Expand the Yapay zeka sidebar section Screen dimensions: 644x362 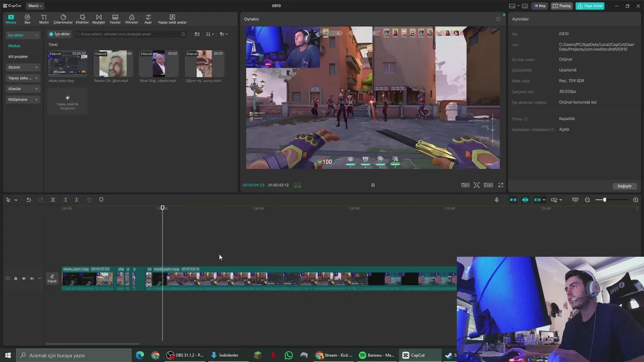coord(23,78)
